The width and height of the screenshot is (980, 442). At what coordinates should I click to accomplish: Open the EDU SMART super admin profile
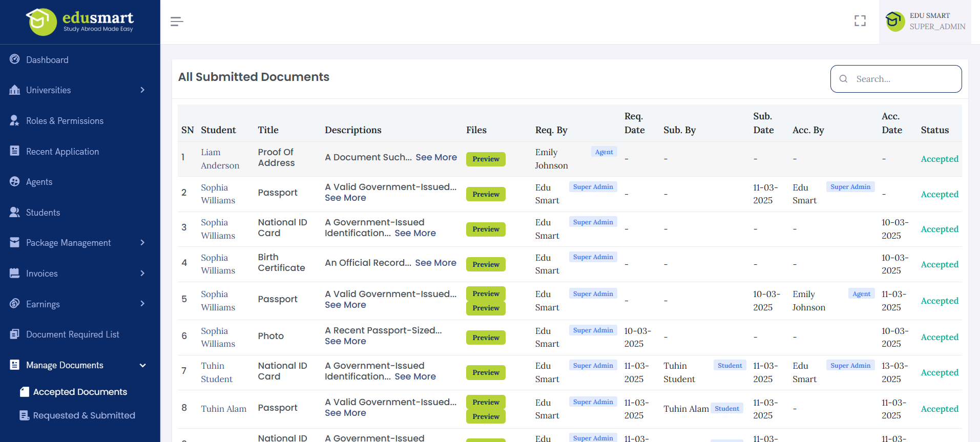[x=925, y=22]
